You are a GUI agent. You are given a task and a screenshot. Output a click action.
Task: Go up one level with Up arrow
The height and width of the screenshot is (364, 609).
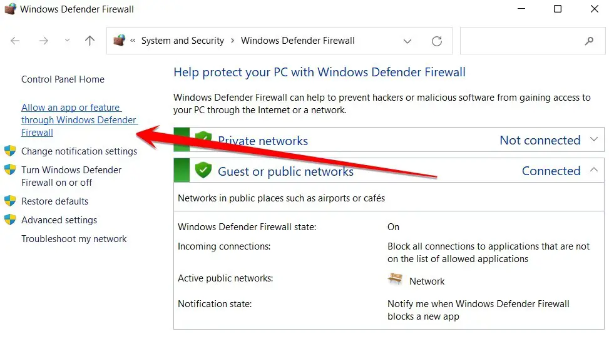90,41
